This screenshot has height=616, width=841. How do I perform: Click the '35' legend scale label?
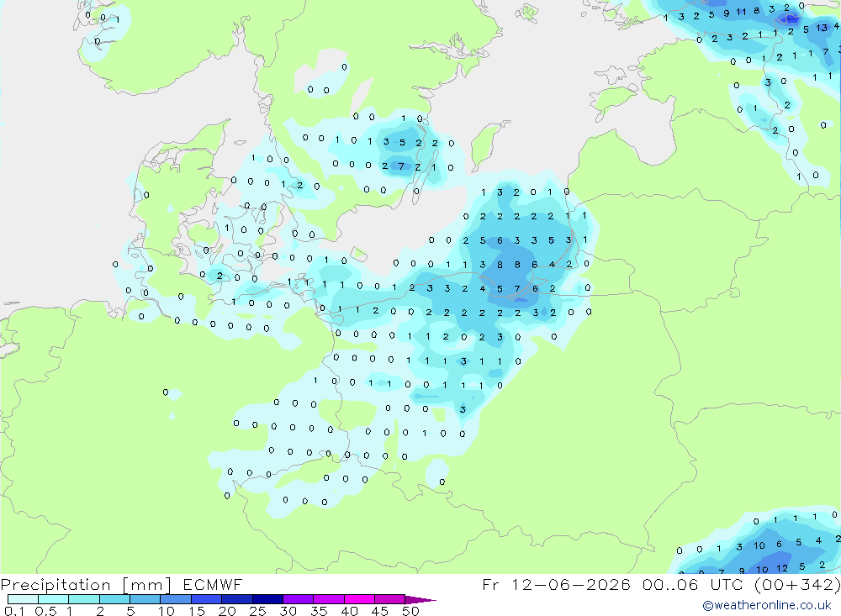[x=319, y=611]
